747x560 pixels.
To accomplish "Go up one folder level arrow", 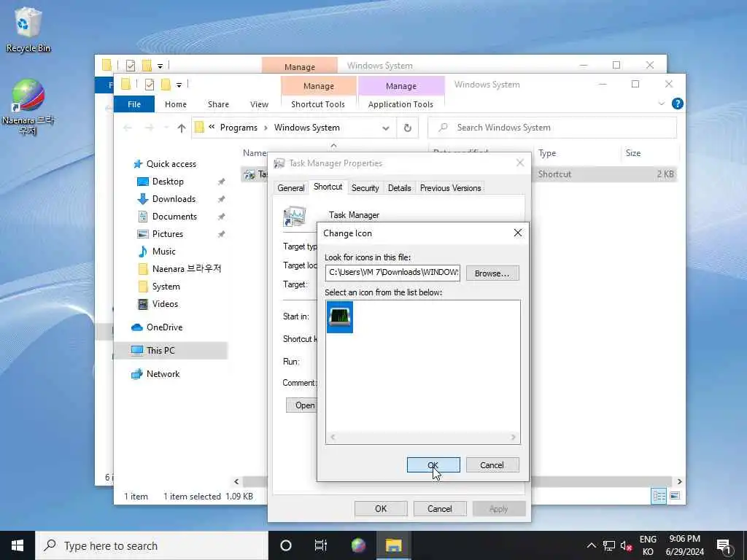I will pos(182,128).
